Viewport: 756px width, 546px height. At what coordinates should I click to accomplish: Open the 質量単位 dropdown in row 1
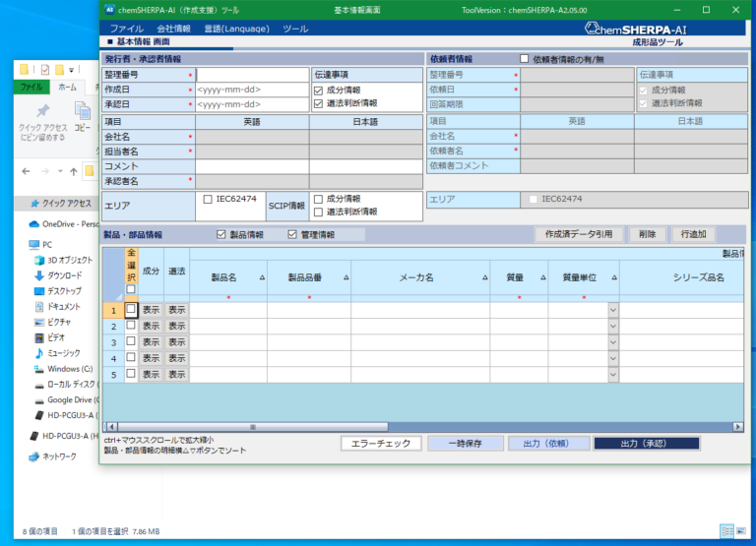click(x=612, y=310)
